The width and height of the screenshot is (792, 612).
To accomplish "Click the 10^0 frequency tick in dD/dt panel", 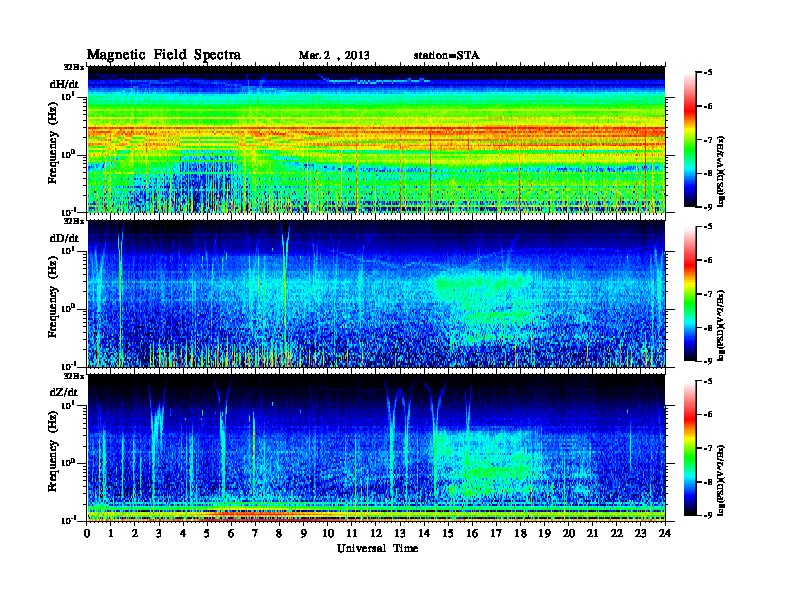I will (68, 308).
